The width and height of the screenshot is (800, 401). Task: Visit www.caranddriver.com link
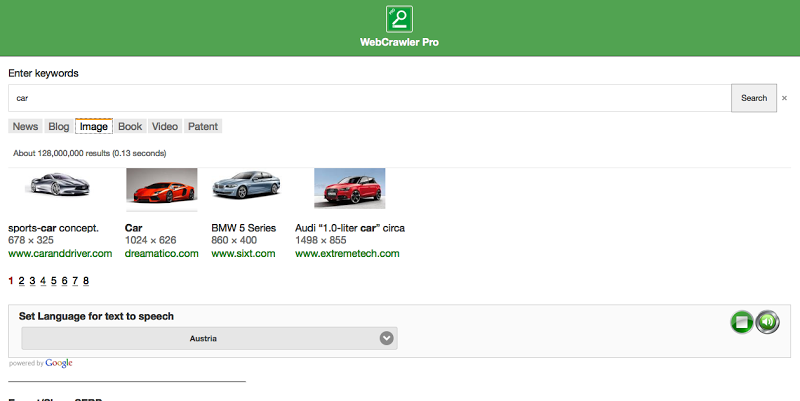point(60,254)
